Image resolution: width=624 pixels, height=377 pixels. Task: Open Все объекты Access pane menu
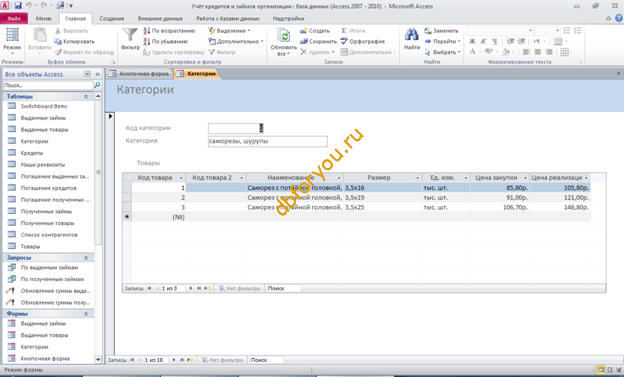[x=88, y=74]
